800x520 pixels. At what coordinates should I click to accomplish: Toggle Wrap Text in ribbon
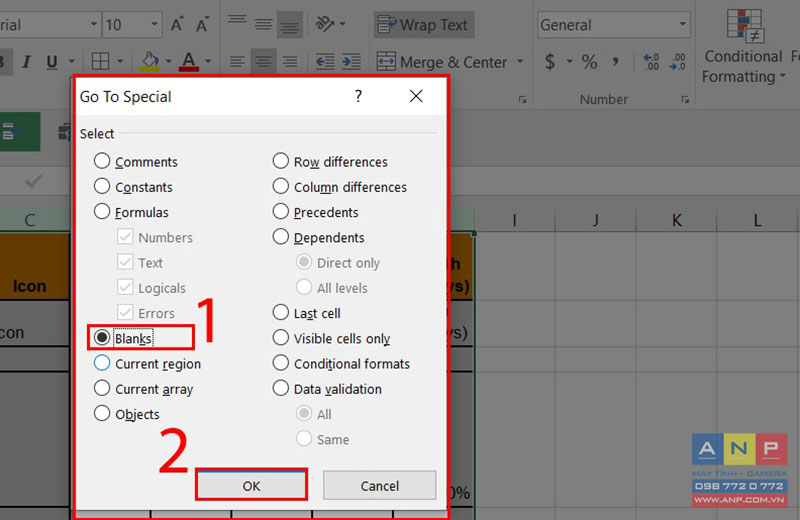[x=423, y=24]
